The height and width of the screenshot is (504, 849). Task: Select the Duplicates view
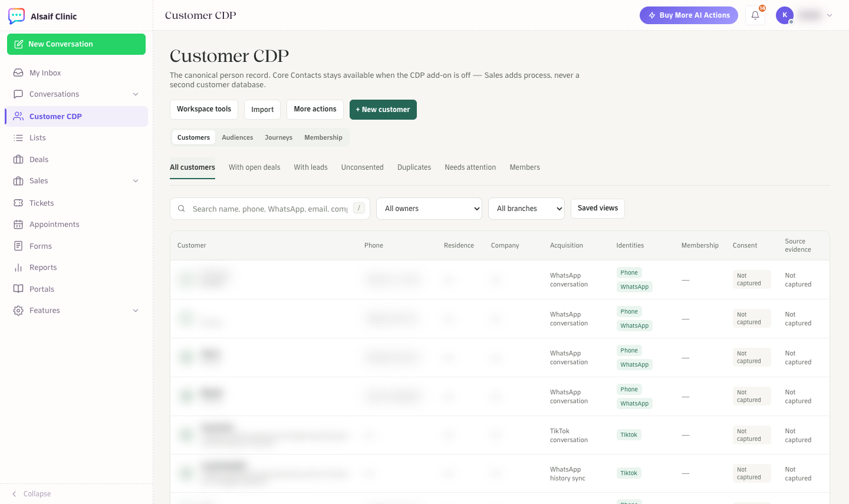click(414, 167)
